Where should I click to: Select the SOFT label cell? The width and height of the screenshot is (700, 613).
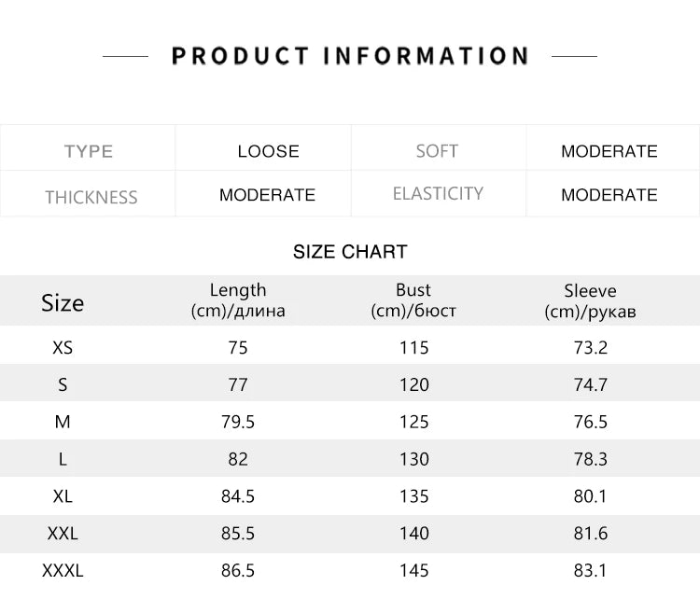coord(437,151)
